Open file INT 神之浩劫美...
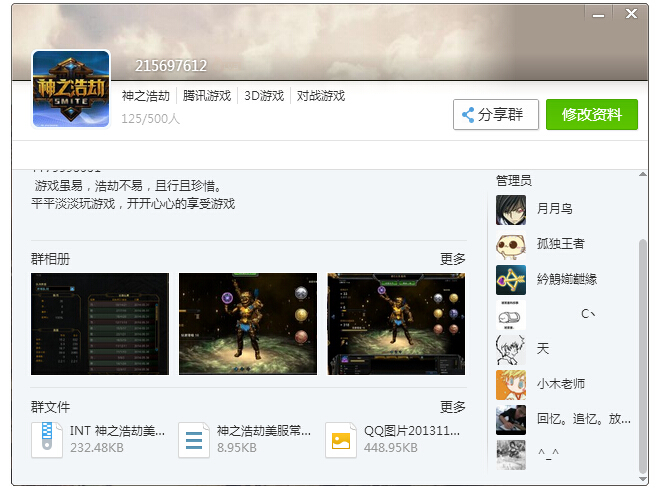This screenshot has width=661, height=490. pos(117,431)
